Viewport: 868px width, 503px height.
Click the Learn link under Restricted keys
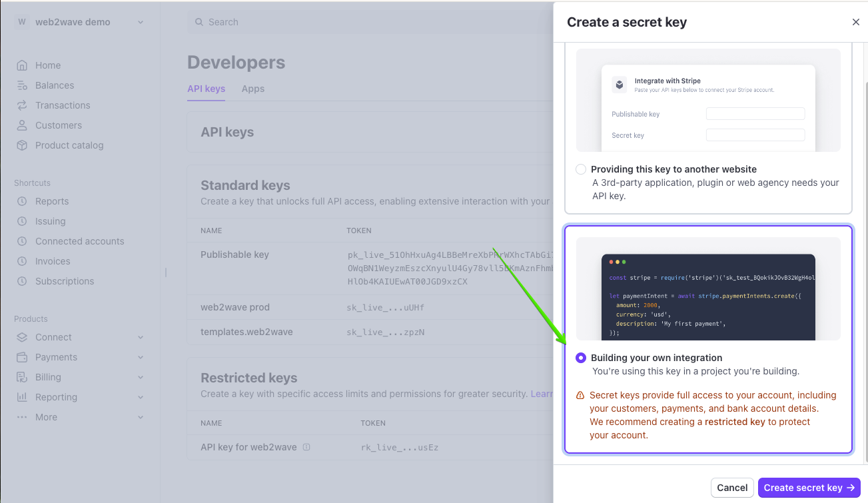pyautogui.click(x=542, y=394)
